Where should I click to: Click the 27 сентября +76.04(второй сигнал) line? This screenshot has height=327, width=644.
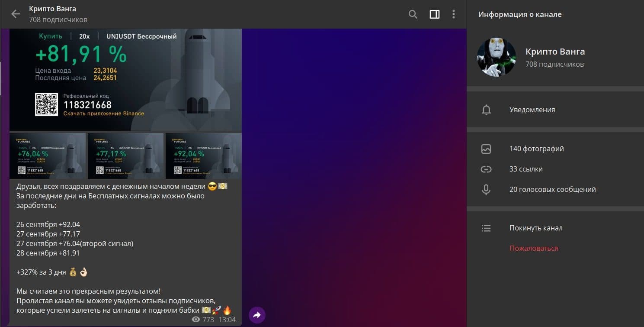tap(75, 243)
